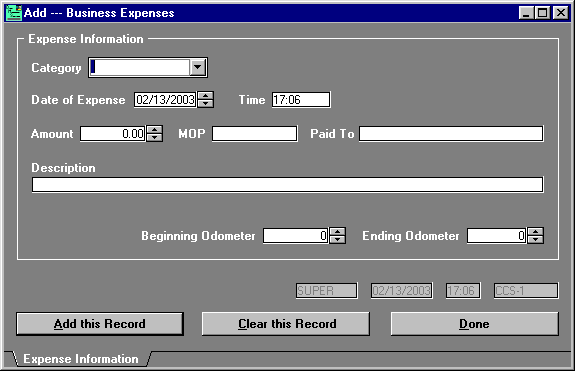The height and width of the screenshot is (371, 575).
Task: Click the application icon in title bar
Action: (x=14, y=13)
